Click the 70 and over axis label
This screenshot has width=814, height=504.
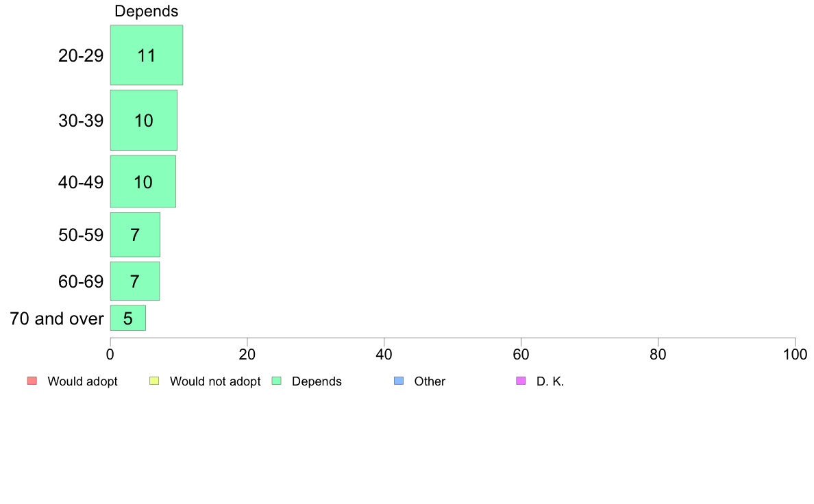[x=57, y=318]
